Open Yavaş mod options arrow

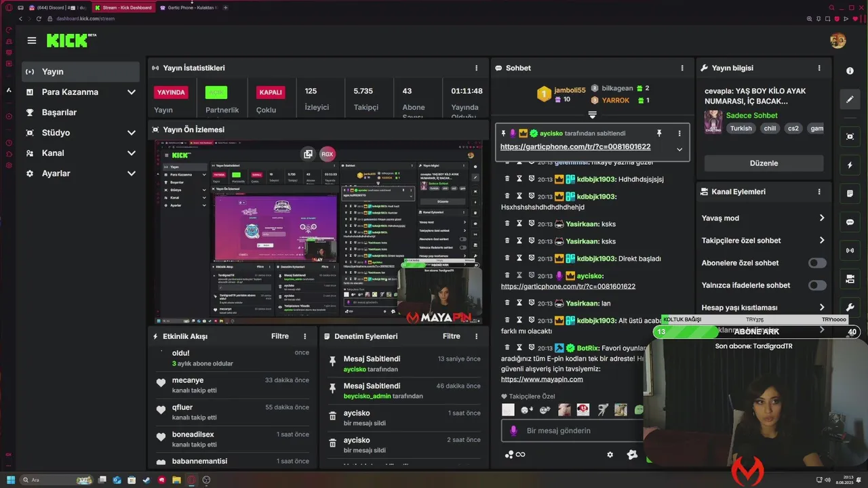click(821, 218)
